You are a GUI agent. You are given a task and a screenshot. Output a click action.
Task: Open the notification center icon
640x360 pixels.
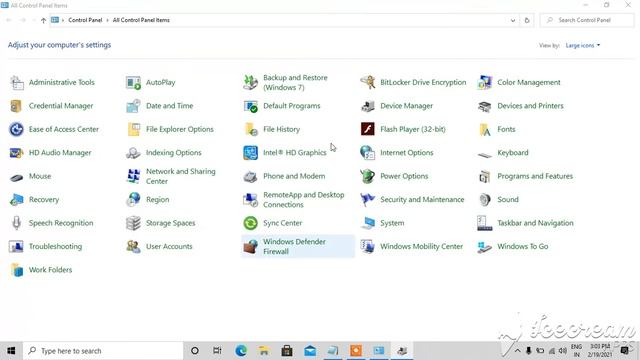624,351
